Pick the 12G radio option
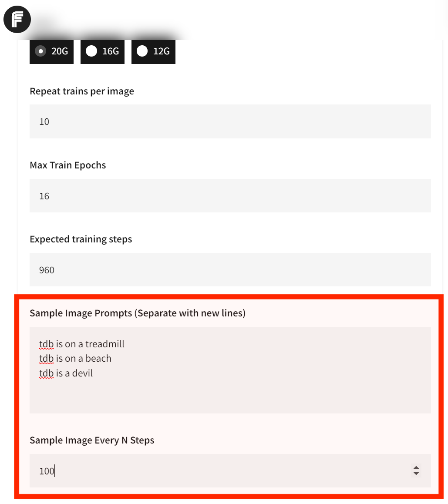Viewport: 448px width, 504px height. [x=142, y=51]
